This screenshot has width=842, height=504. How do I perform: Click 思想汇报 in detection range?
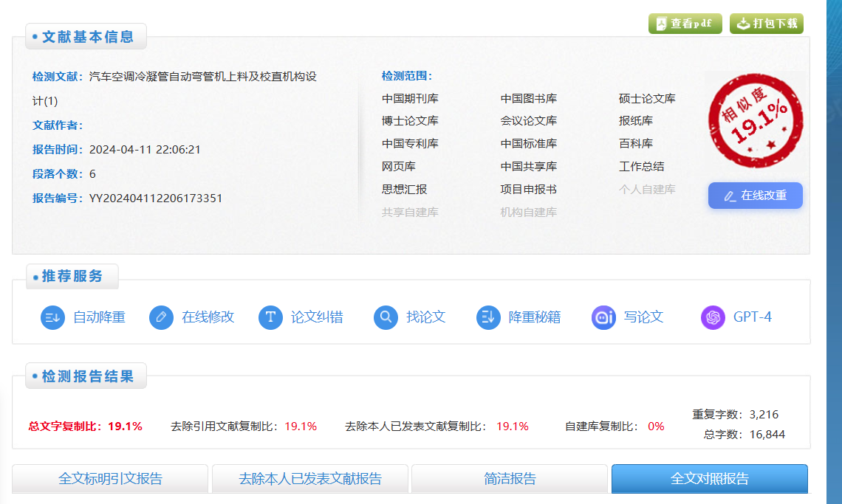(x=404, y=190)
